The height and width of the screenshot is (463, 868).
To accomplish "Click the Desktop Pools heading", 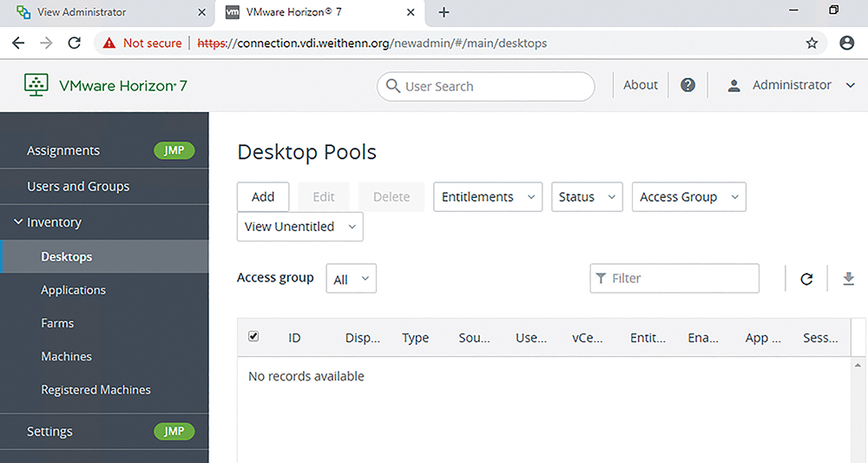I will pyautogui.click(x=306, y=152).
